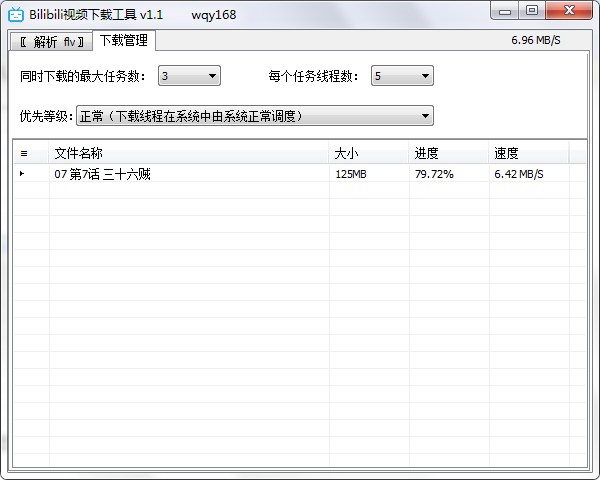
Task: Select the 下载管理 tab
Action: click(x=124, y=40)
